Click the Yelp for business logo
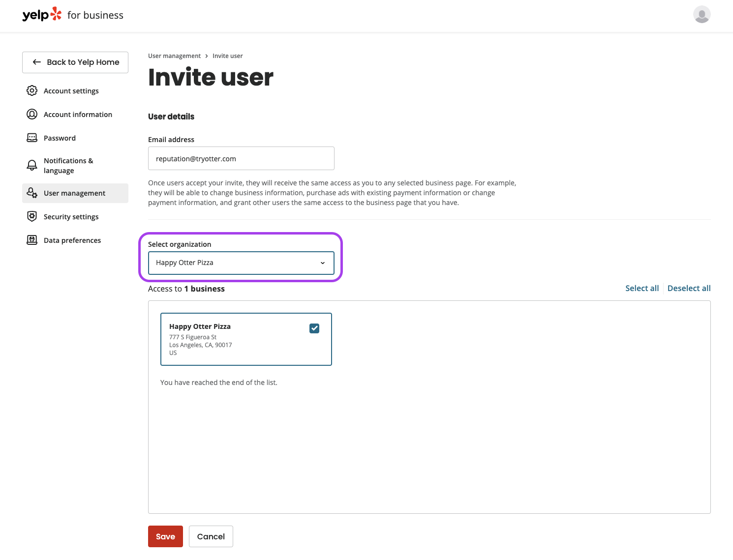733x560 pixels. 73,15
